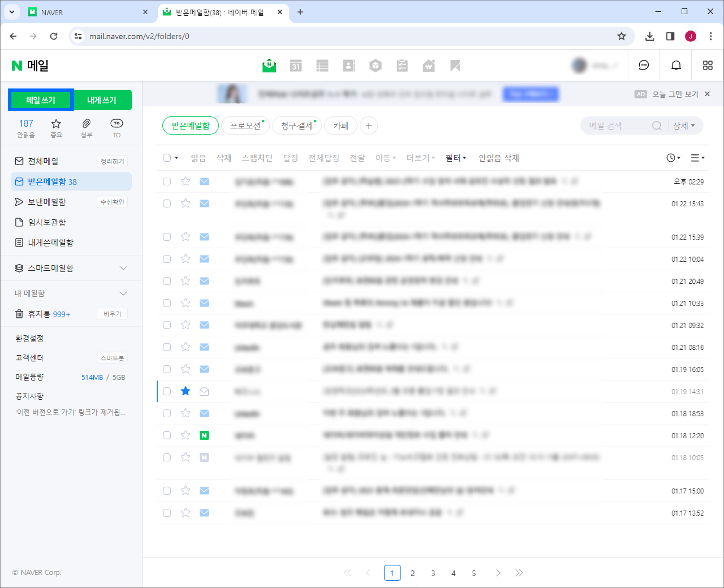Open the chat bubble icon
This screenshot has height=588, width=724.
pos(643,65)
